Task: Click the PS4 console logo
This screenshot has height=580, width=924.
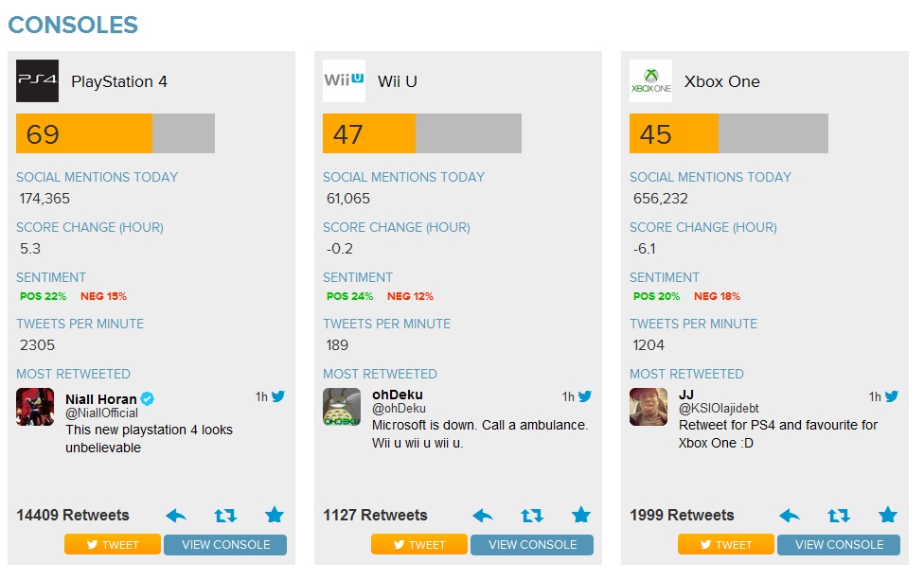Action: tap(37, 81)
